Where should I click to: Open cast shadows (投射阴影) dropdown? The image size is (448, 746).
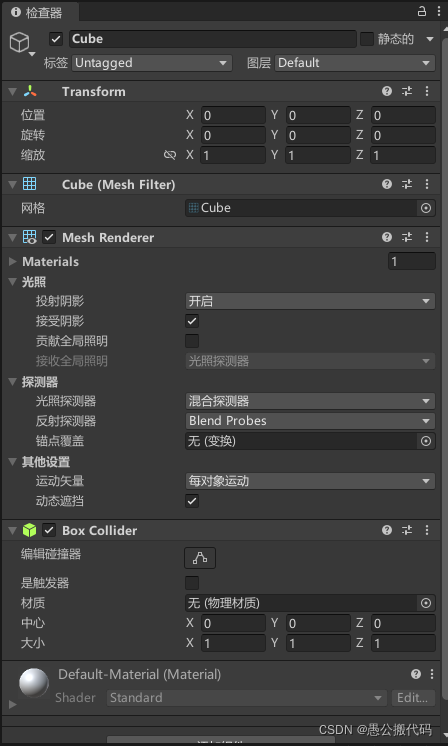click(x=310, y=301)
